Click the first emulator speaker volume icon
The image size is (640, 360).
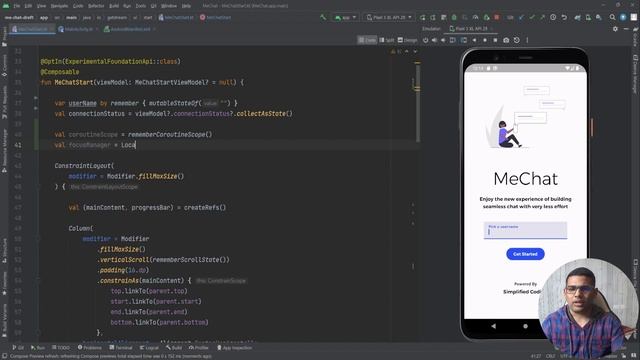[434, 40]
